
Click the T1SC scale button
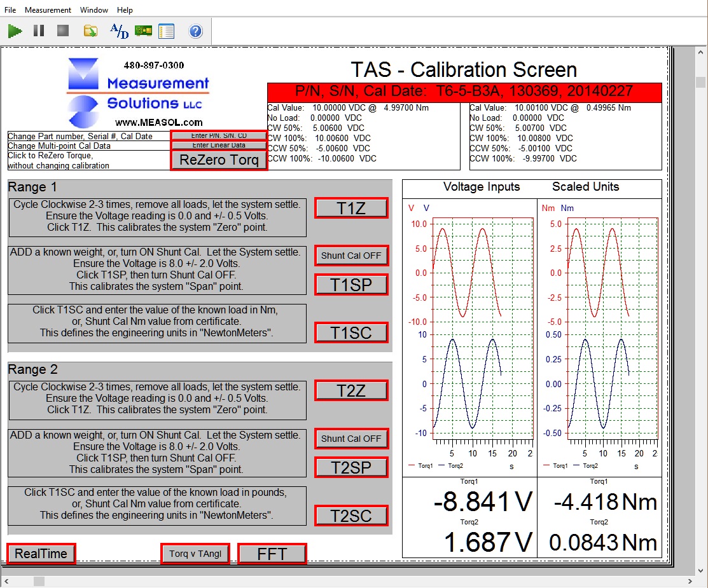(x=351, y=332)
